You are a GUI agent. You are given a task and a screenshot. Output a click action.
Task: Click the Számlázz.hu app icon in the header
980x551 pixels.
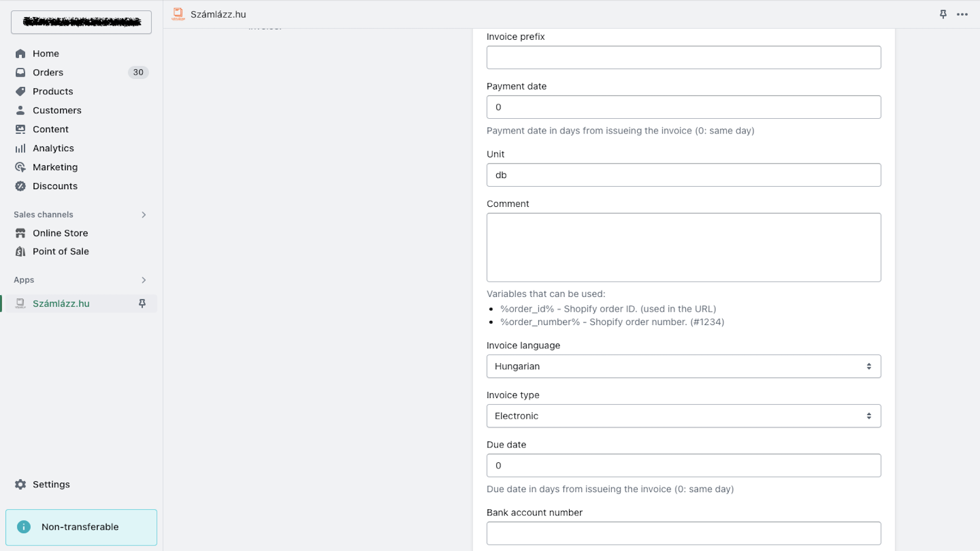point(178,14)
